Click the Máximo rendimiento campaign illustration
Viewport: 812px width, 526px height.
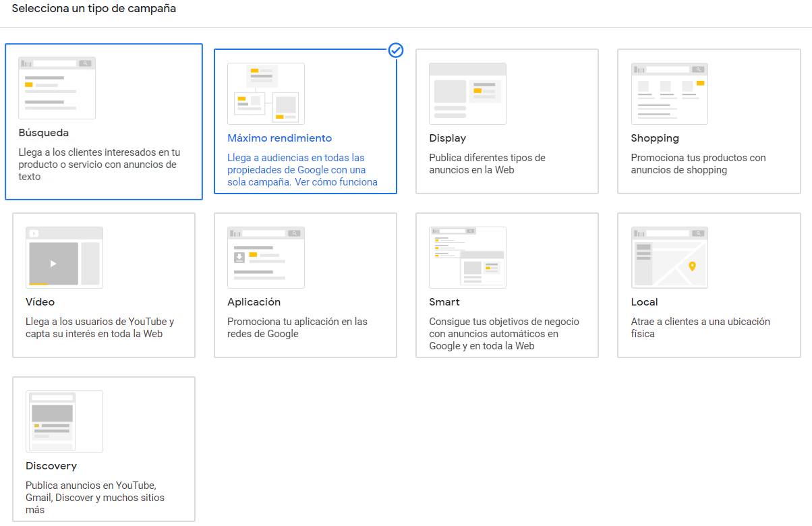[266, 93]
